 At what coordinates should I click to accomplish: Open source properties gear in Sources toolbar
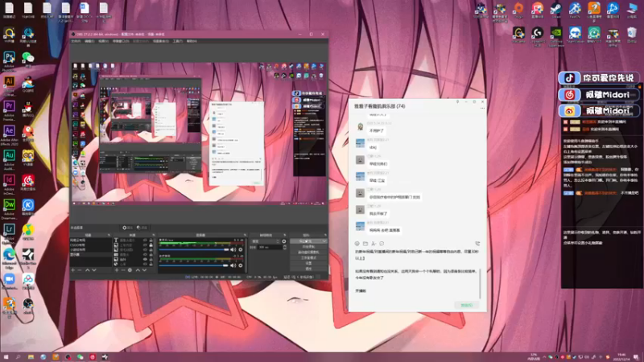click(x=130, y=270)
